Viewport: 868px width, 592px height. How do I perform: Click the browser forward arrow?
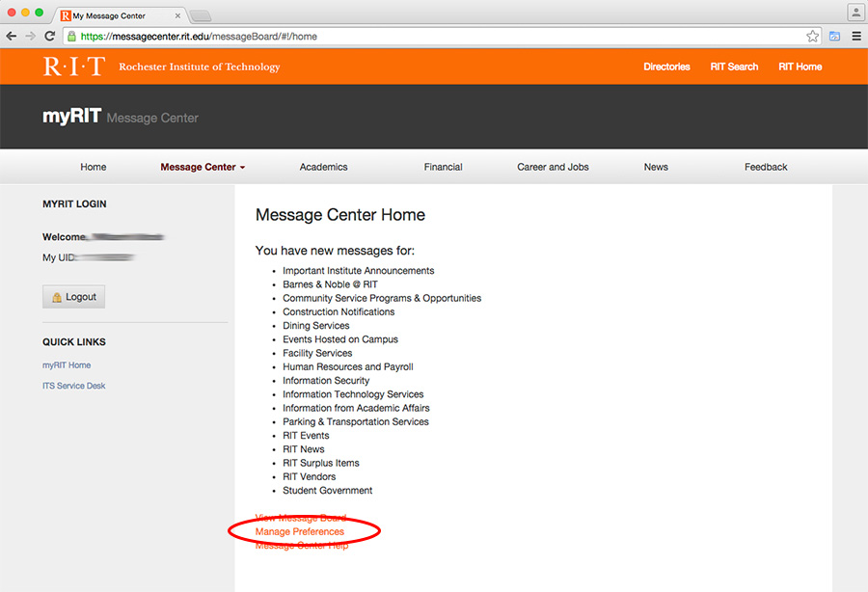(31, 37)
